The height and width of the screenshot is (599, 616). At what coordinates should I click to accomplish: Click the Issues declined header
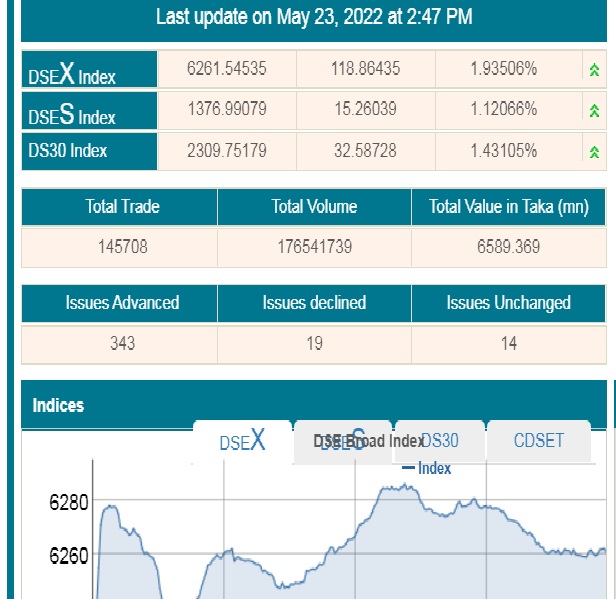pyautogui.click(x=314, y=302)
